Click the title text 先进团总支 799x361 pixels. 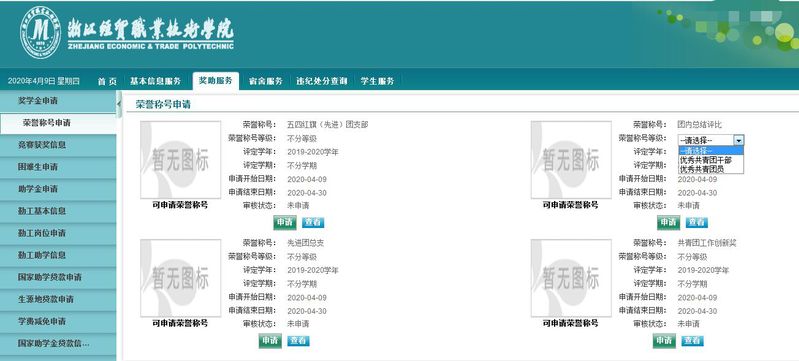pyautogui.click(x=306, y=243)
